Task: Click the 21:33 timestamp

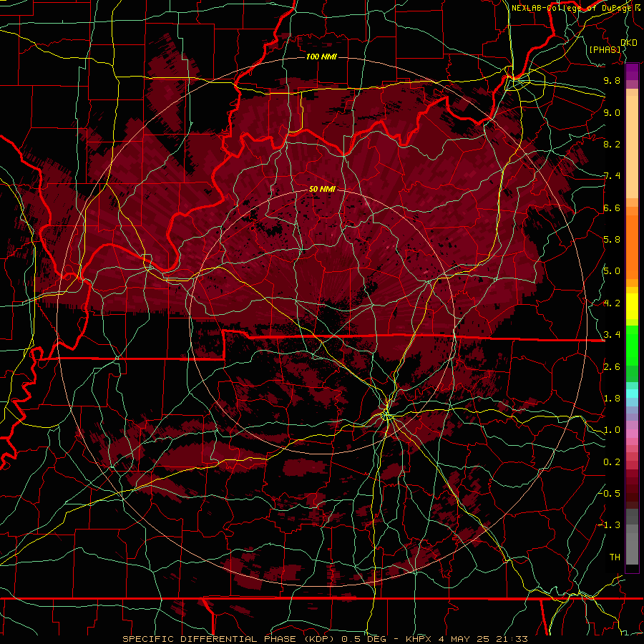Action: pyautogui.click(x=514, y=639)
